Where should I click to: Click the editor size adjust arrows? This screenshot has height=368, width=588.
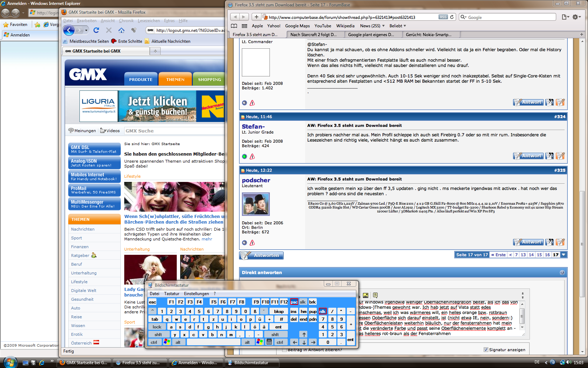523,295
